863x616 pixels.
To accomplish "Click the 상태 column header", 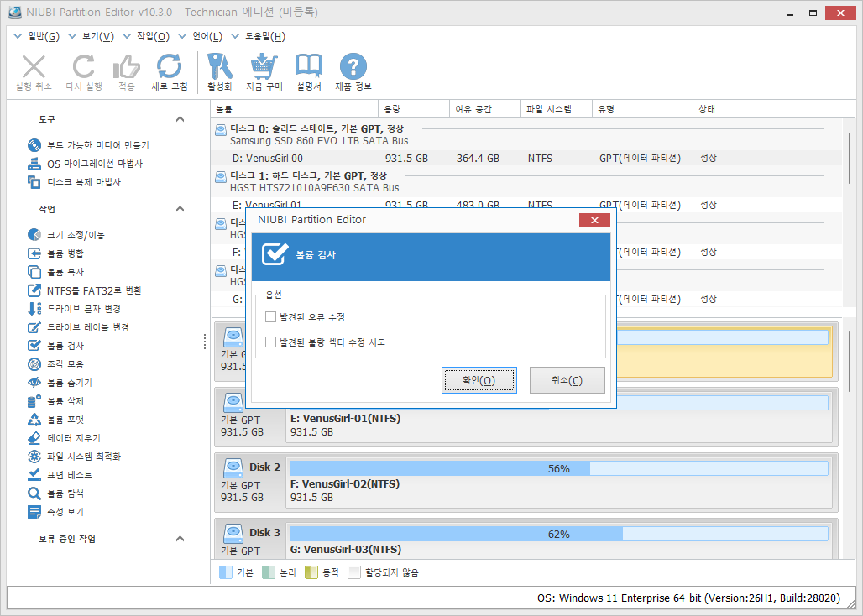I will coord(764,109).
